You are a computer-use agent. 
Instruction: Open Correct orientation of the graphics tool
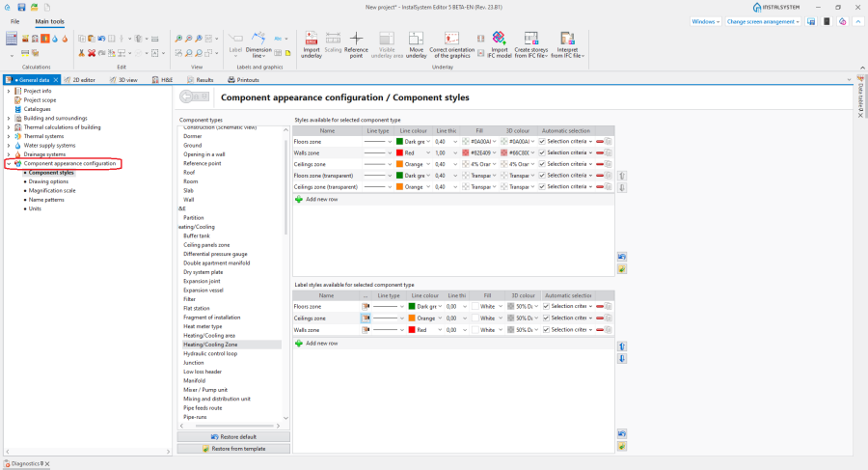[451, 45]
